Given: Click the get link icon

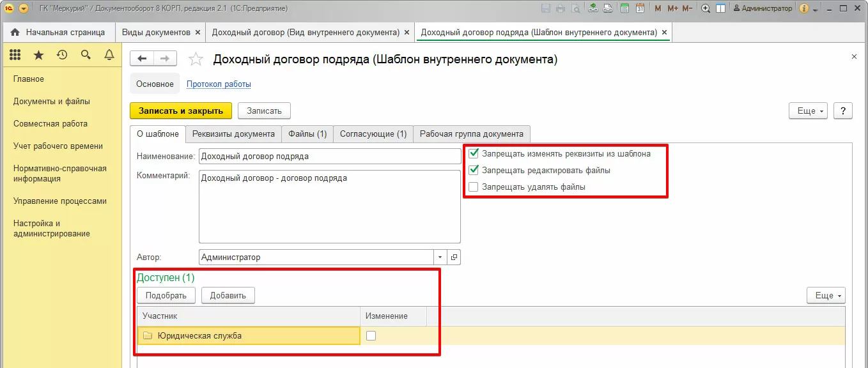Looking at the screenshot, I should pos(593,8).
